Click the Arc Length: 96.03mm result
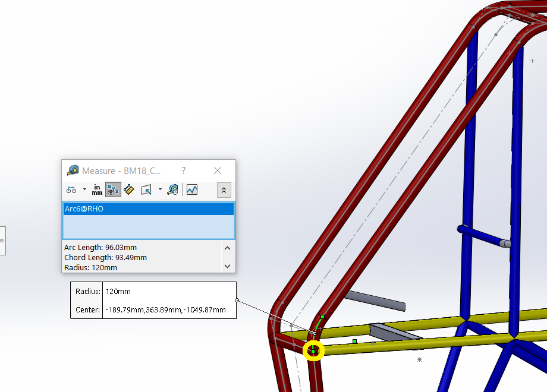 click(x=100, y=248)
